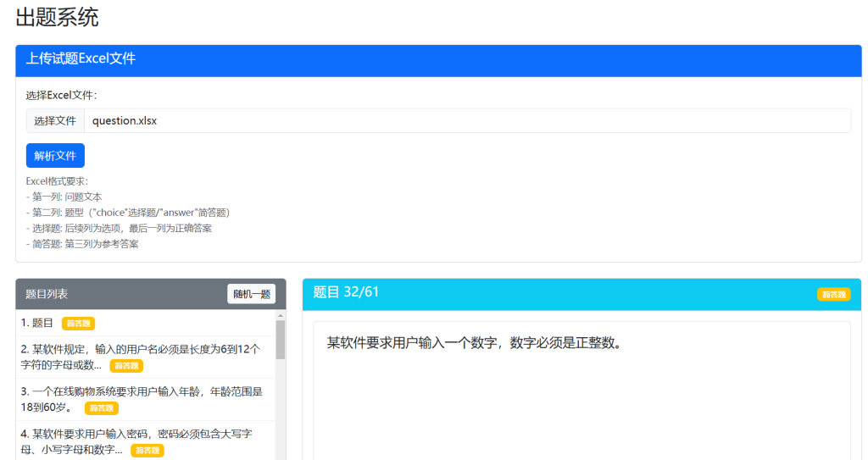This screenshot has width=868, height=460.
Task: Open question 4 about password requirements
Action: (136, 434)
